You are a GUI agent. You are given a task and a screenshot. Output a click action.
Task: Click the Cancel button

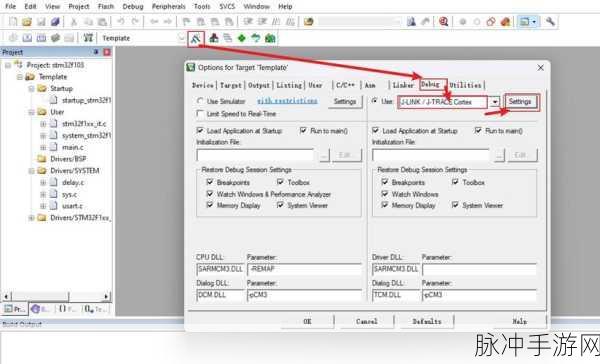coord(367,322)
